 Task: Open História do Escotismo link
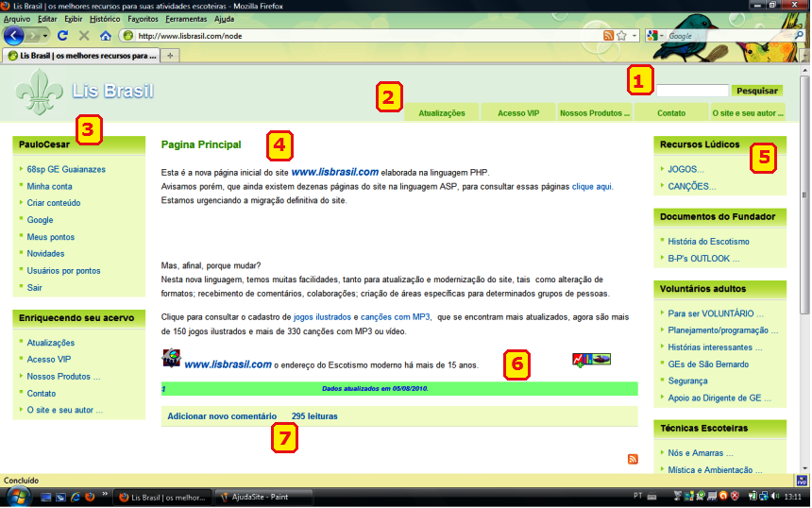[x=708, y=242]
